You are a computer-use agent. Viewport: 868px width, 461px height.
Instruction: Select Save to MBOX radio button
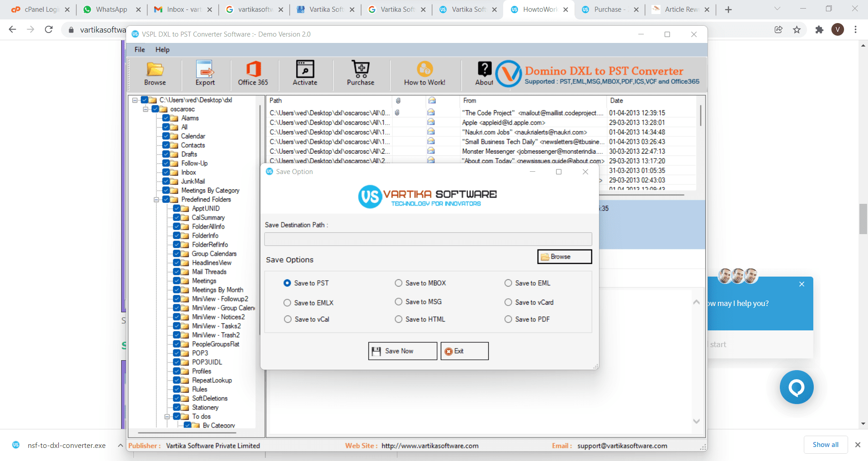[398, 283]
